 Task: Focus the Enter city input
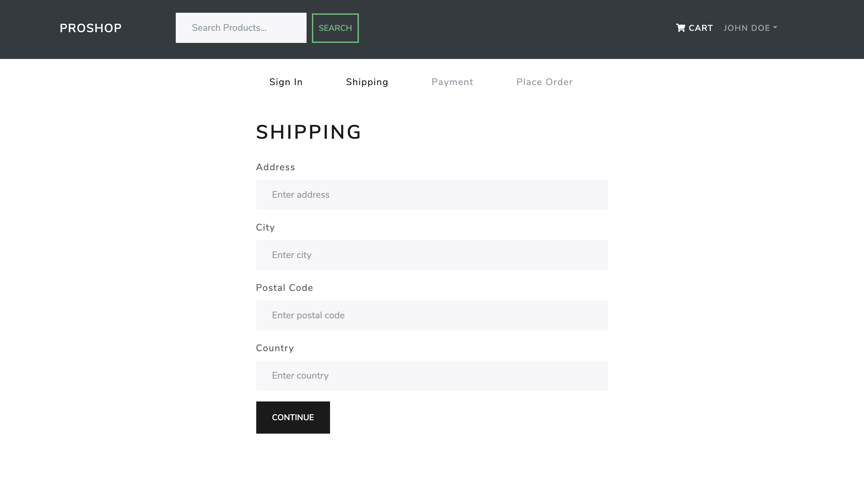point(432,255)
